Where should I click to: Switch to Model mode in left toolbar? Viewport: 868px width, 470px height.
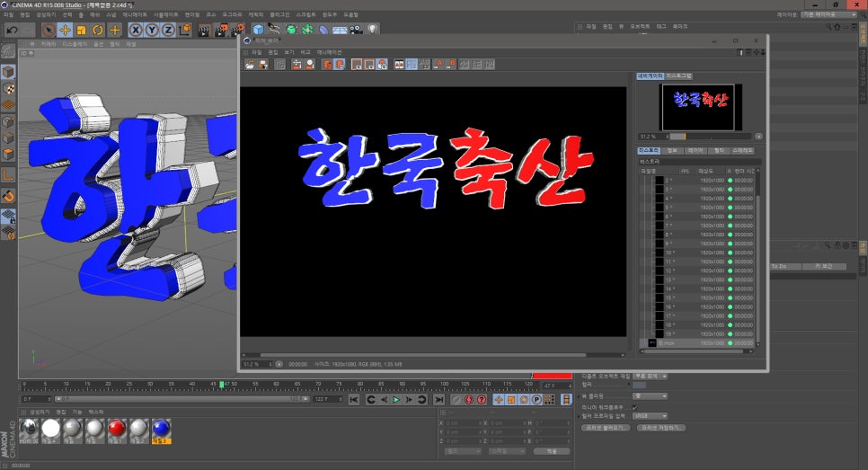(x=8, y=72)
